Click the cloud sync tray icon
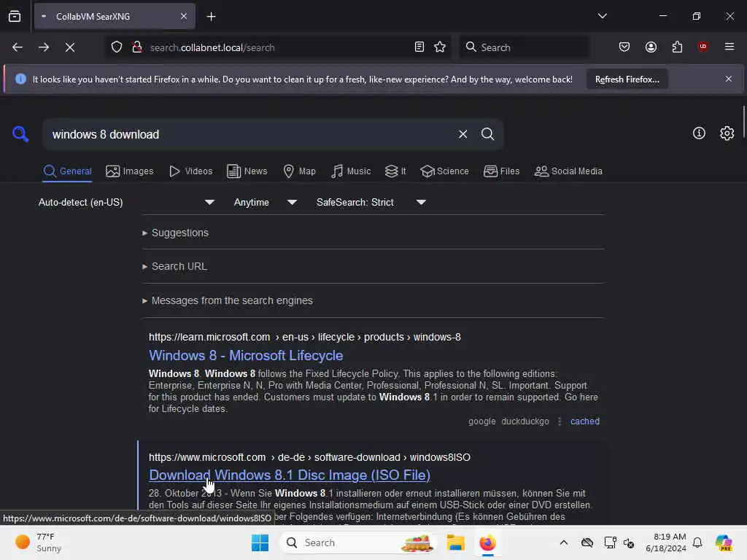This screenshot has width=747, height=560. coord(587,542)
